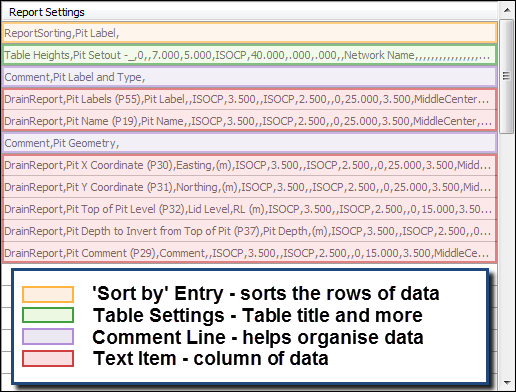Click the vertical scrollbar thumb
Image resolution: width=516 pixels, height=392 pixels.
(x=507, y=76)
